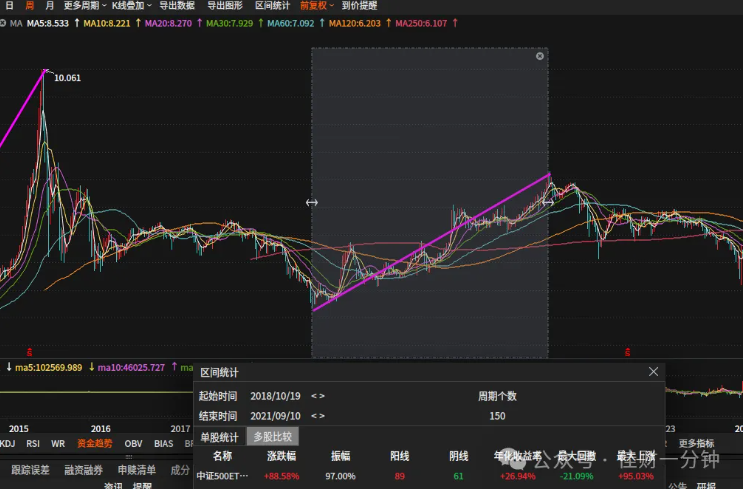Click the +95.03% max gain value
This screenshot has width=744, height=490.
(x=636, y=476)
